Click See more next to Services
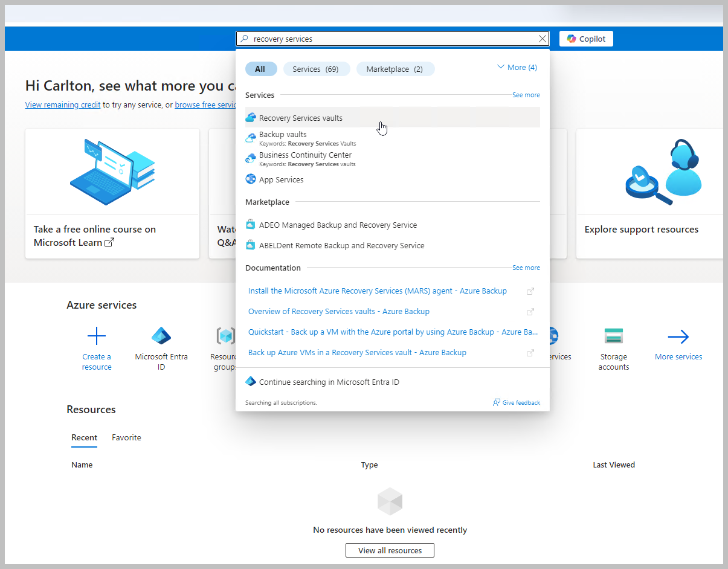This screenshot has width=728, height=569. click(526, 95)
